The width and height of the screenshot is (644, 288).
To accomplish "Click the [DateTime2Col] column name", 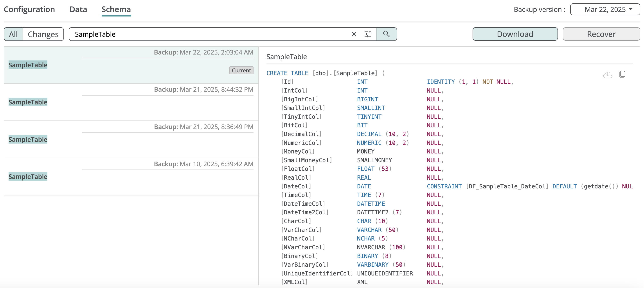I will click(305, 212).
